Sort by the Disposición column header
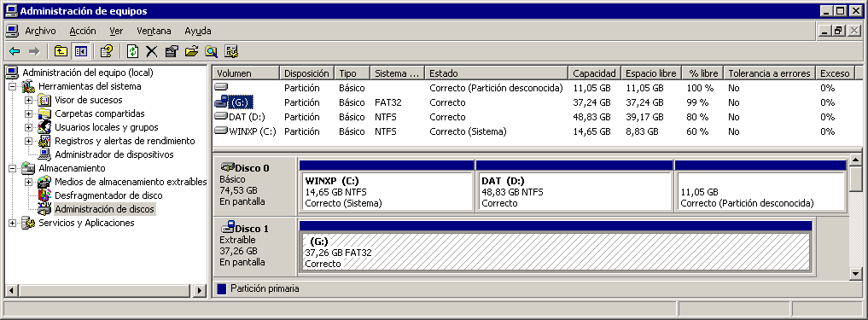The width and height of the screenshot is (868, 320). click(x=307, y=73)
